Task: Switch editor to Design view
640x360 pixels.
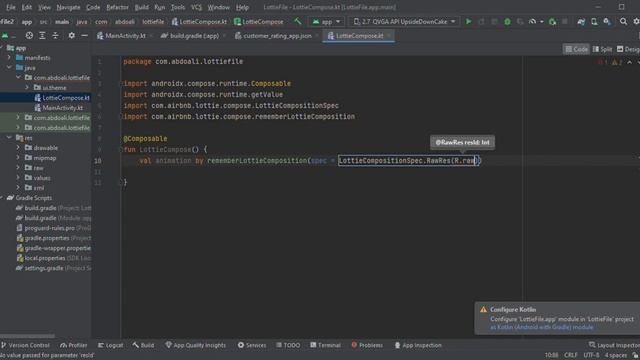Action: point(628,49)
